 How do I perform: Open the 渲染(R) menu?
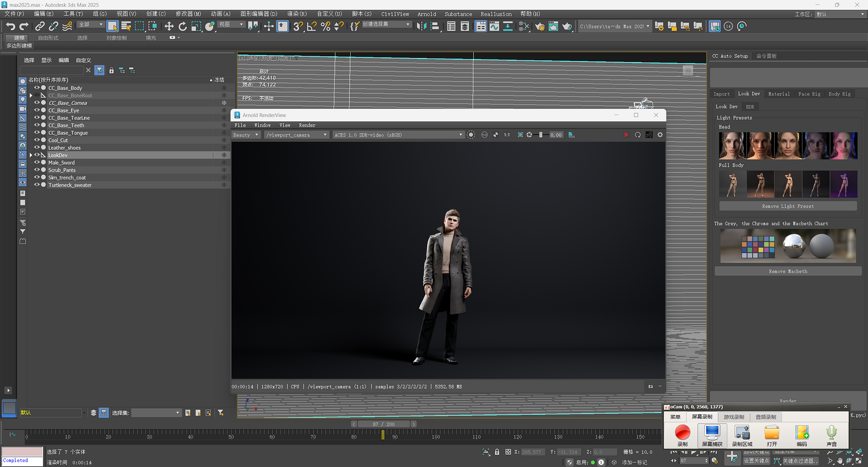click(296, 14)
